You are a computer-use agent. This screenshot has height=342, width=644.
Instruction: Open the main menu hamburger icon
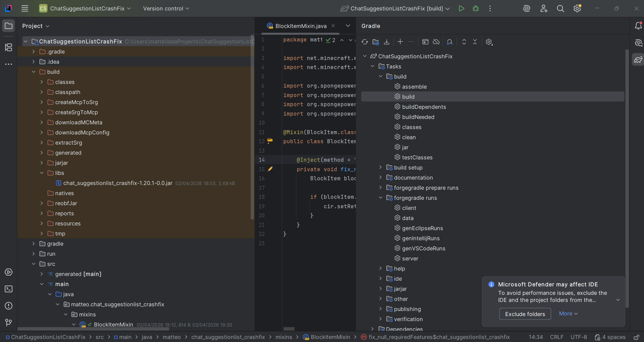25,8
